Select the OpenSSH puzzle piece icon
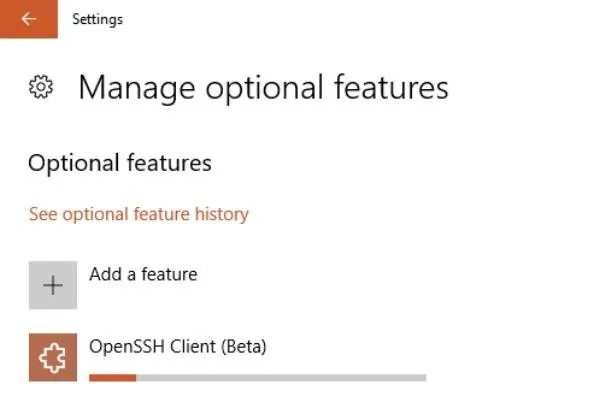 (52, 358)
